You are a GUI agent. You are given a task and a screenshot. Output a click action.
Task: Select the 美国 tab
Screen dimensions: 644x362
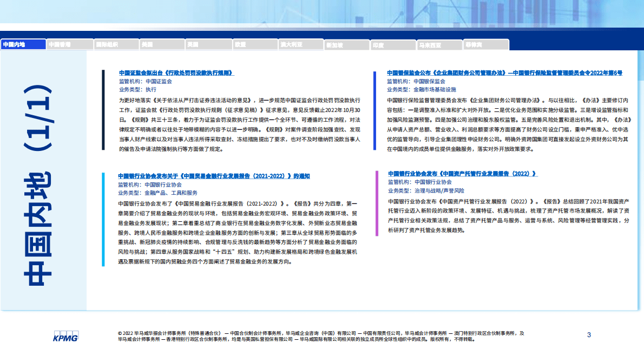click(161, 44)
